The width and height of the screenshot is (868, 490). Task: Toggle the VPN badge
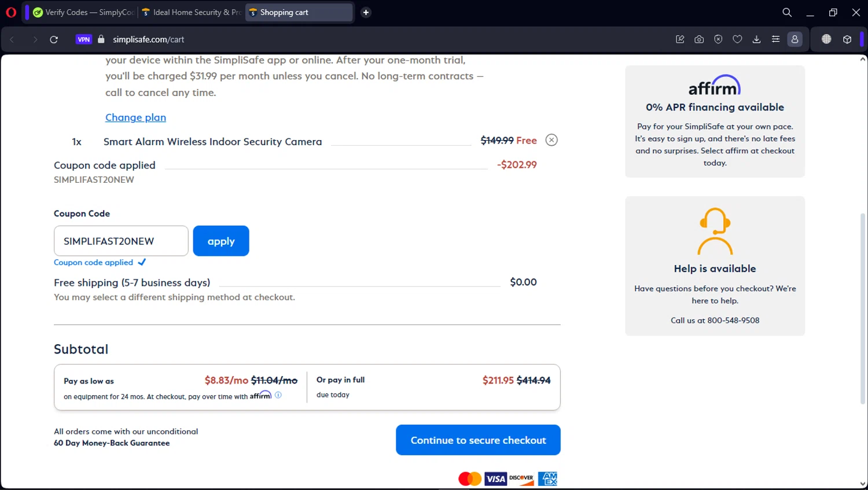pos(84,39)
